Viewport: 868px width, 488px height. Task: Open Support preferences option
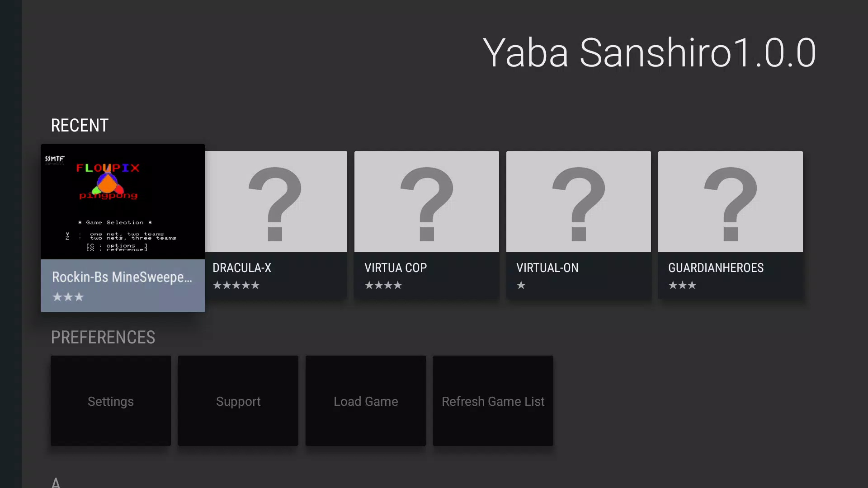[x=238, y=401]
